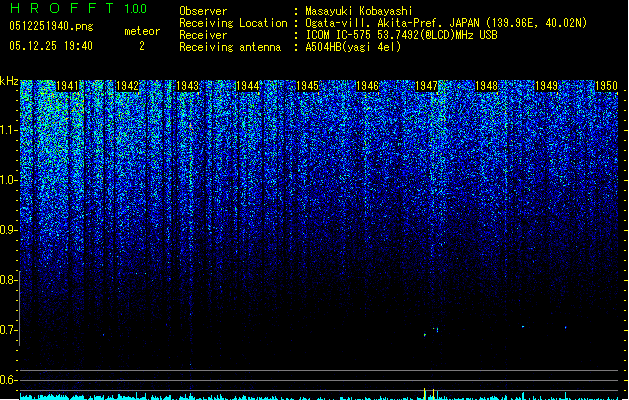Click the antenna value A504HB(yagi 4el)
629x400 pixels.
(x=353, y=47)
